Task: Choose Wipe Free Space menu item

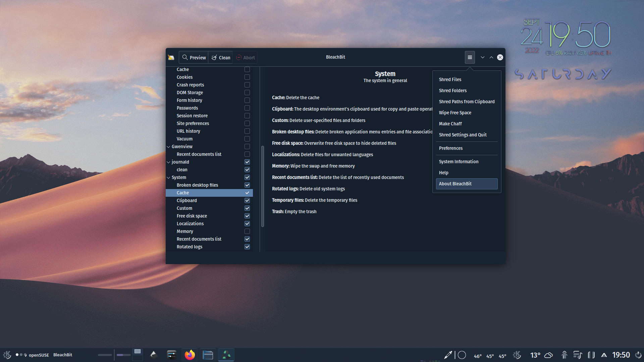Action: coord(467,113)
